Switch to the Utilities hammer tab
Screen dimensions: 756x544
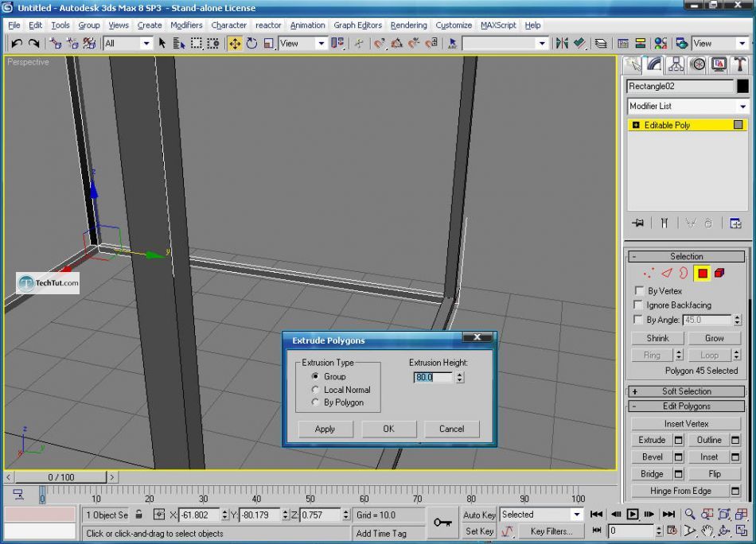[x=739, y=64]
